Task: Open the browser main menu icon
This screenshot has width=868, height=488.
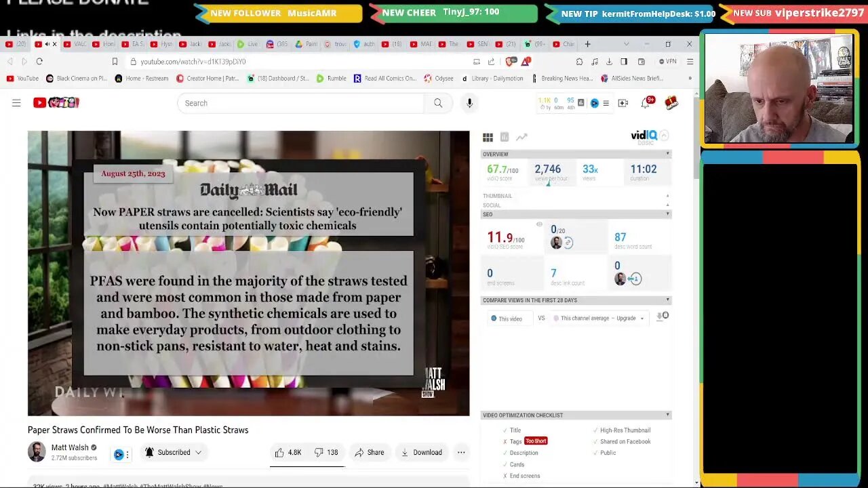Action: click(690, 62)
